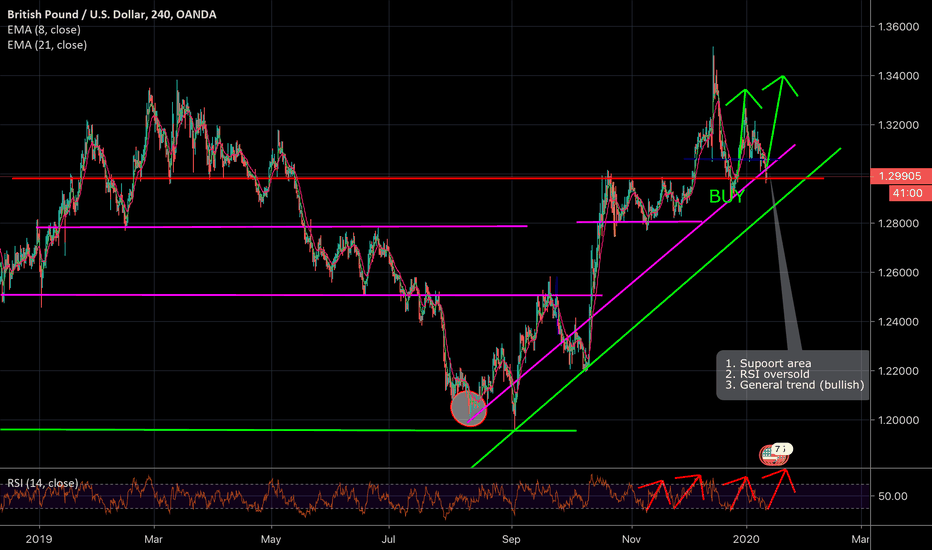The height and width of the screenshot is (550, 932).
Task: Click the EMA (8, close) indicator label
Action: pyautogui.click(x=46, y=30)
